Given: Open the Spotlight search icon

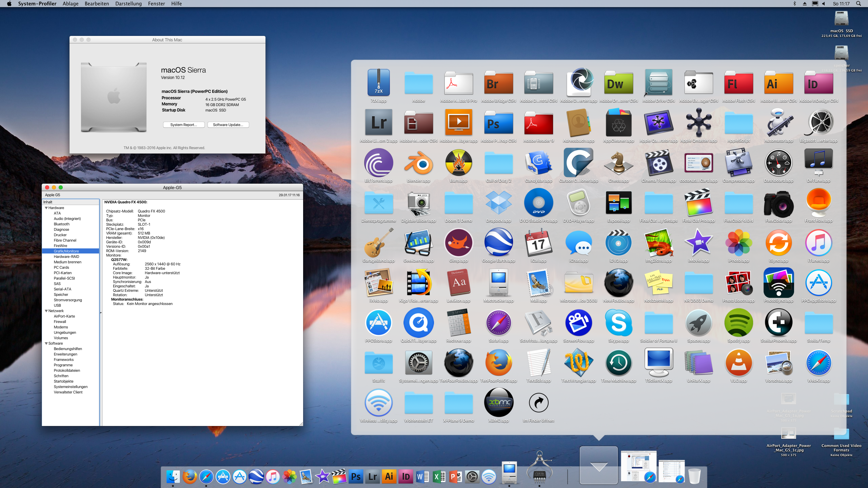Looking at the screenshot, I should (x=859, y=4).
